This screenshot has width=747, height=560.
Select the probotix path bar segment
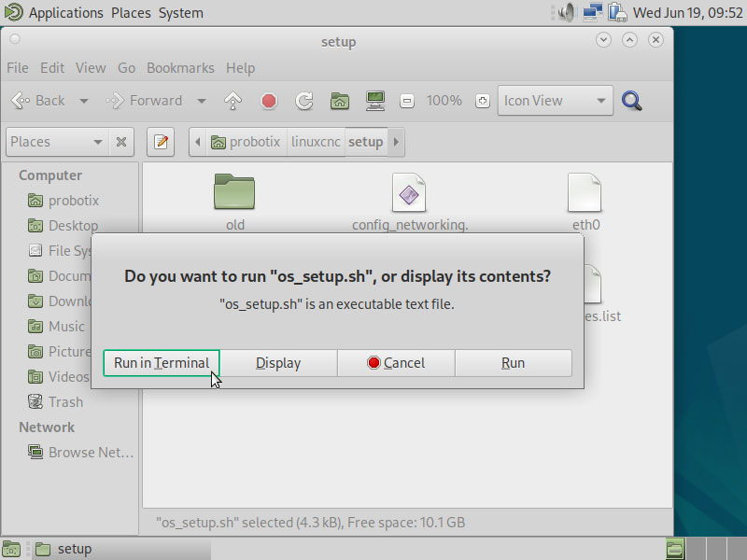pyautogui.click(x=247, y=142)
